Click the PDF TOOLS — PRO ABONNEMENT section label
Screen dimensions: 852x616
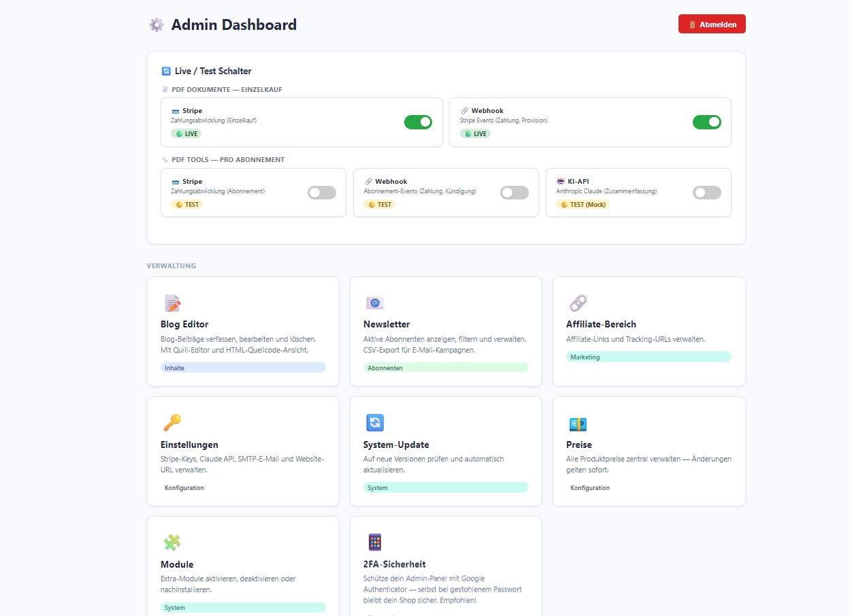pyautogui.click(x=228, y=160)
